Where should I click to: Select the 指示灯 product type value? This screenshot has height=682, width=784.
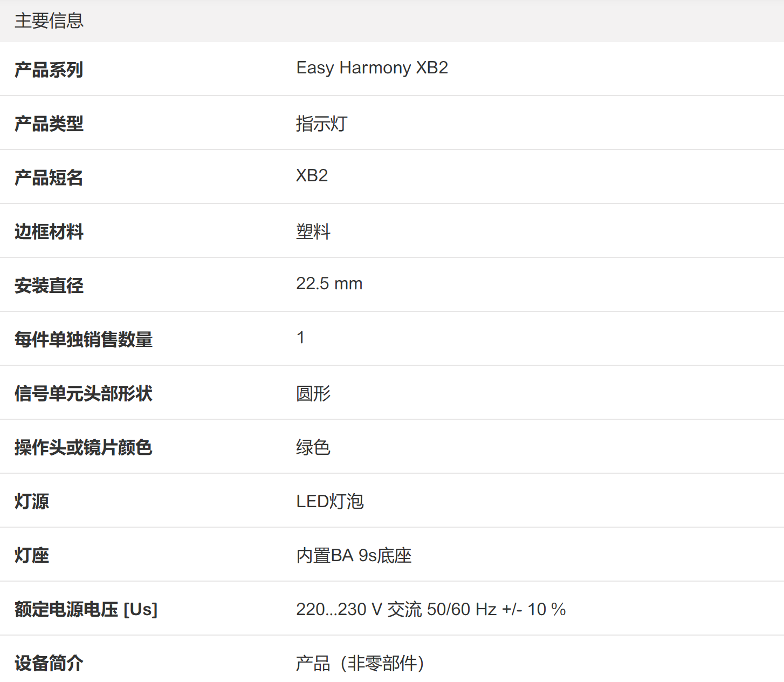[x=321, y=124]
